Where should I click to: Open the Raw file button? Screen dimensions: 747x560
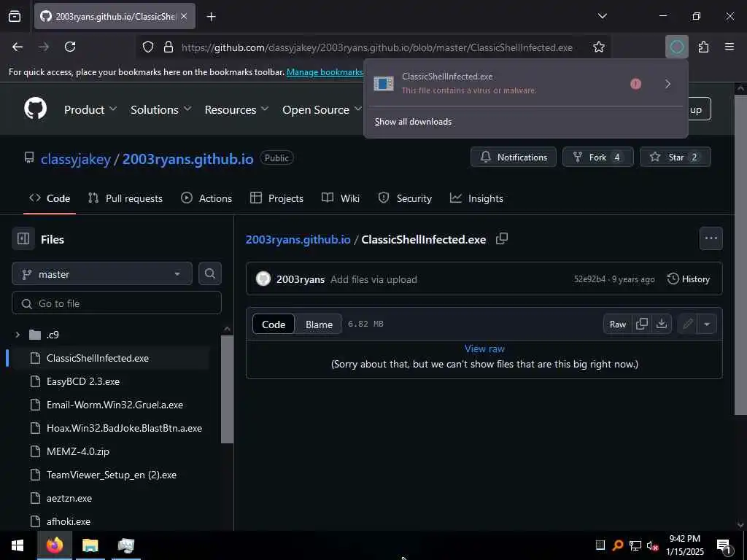[x=617, y=324]
